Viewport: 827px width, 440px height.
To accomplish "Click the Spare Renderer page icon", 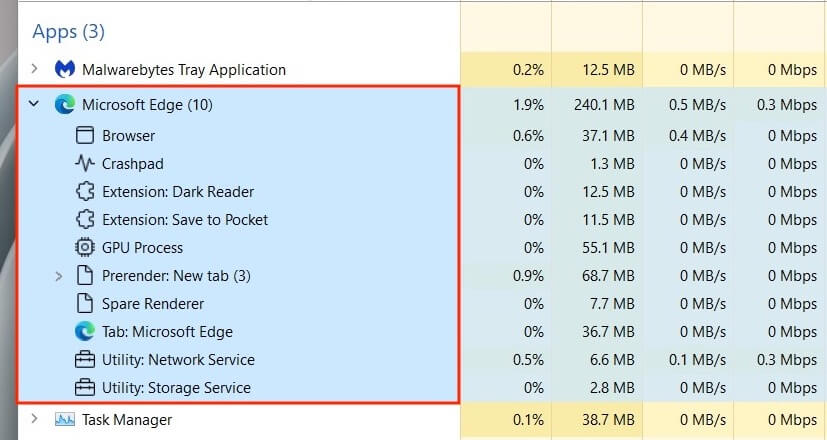I will (x=84, y=303).
